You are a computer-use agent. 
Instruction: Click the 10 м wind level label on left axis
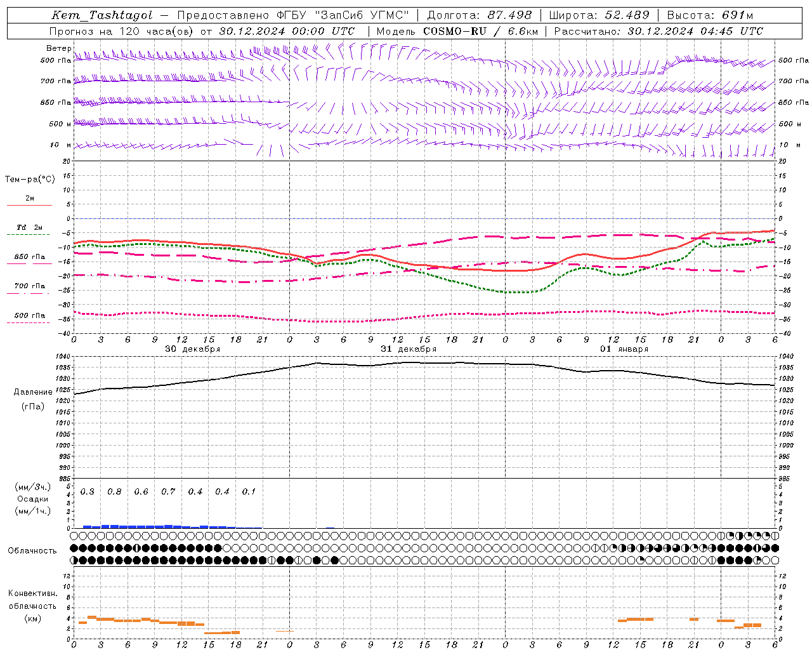tap(61, 145)
